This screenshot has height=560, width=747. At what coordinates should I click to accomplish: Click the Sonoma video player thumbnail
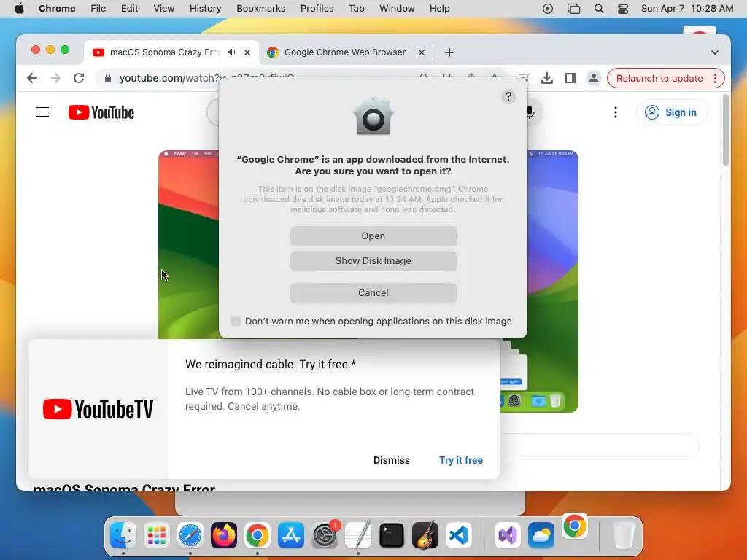coord(189,244)
